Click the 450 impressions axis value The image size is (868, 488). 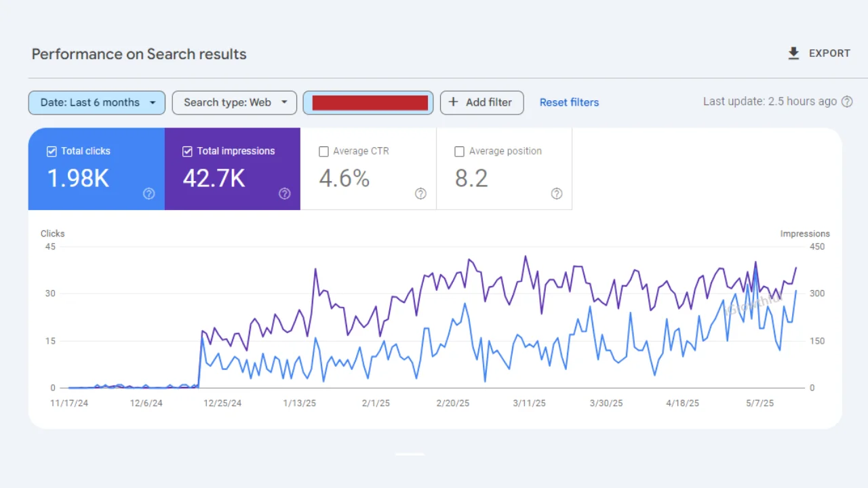coord(817,247)
